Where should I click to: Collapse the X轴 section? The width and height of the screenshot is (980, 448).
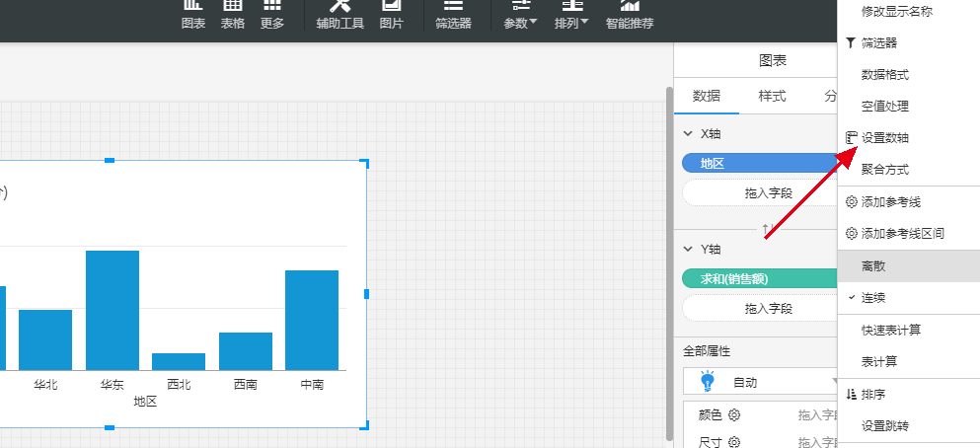688,134
